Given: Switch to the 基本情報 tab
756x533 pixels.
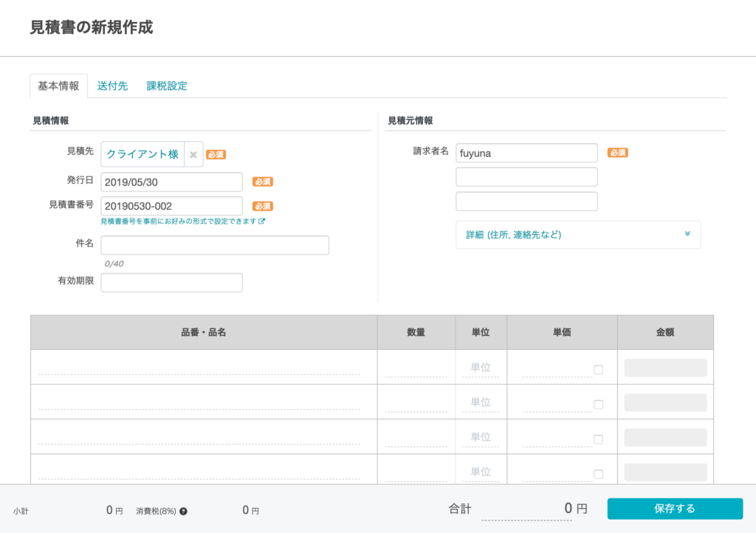Looking at the screenshot, I should (x=58, y=86).
